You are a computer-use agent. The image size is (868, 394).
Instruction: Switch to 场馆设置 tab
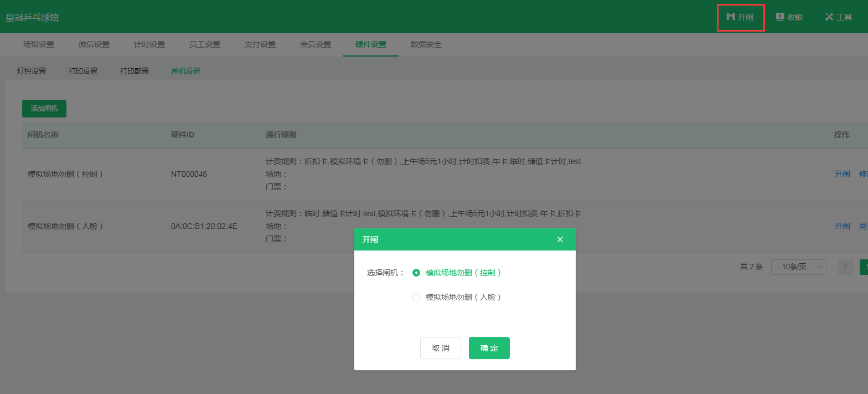[x=39, y=44]
